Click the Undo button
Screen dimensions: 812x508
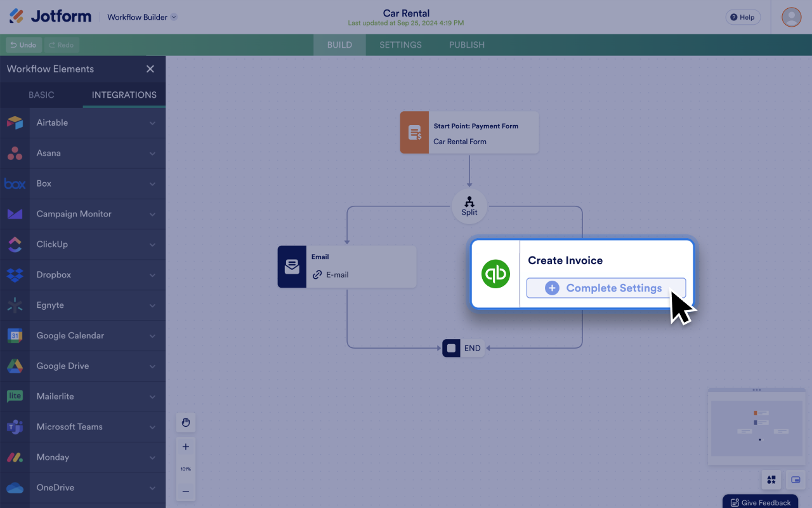click(23, 45)
